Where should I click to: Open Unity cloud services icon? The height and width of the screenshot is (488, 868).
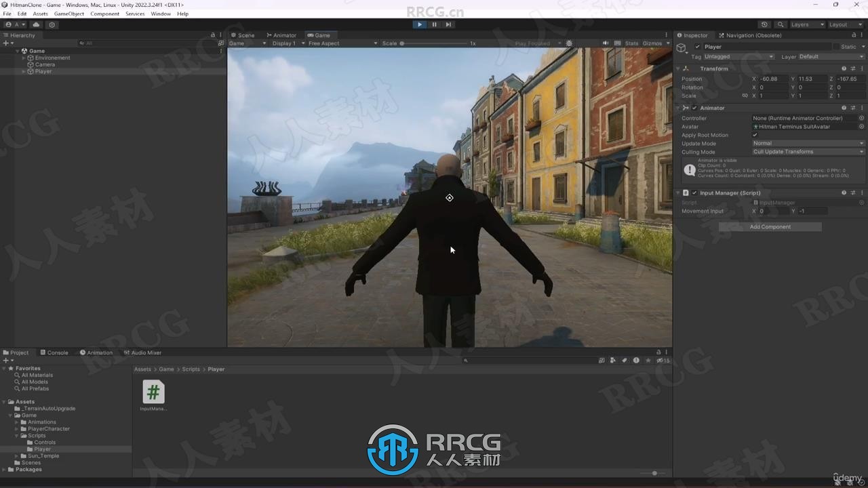pyautogui.click(x=37, y=24)
